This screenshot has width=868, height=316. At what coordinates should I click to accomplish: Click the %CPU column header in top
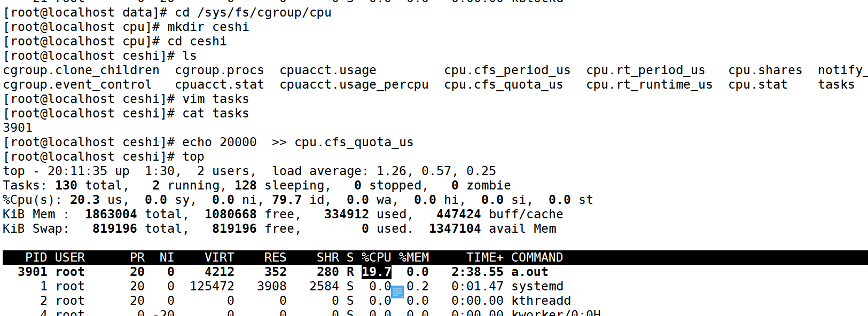376,257
